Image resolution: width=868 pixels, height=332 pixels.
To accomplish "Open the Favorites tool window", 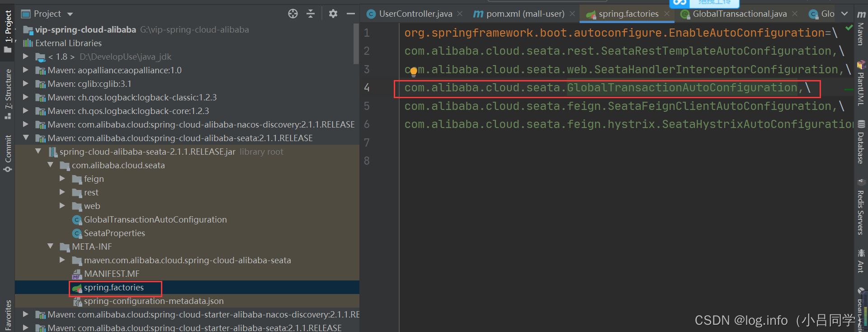I will pyautogui.click(x=8, y=315).
